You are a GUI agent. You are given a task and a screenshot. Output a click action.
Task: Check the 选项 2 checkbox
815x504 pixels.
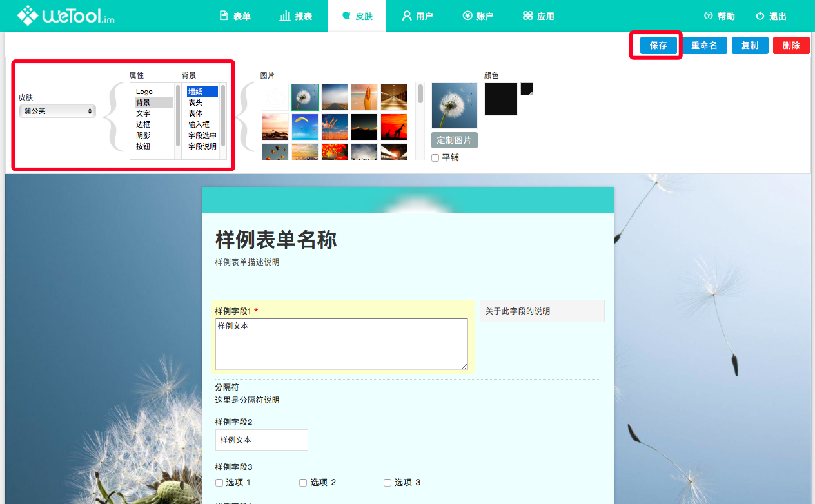[303, 483]
